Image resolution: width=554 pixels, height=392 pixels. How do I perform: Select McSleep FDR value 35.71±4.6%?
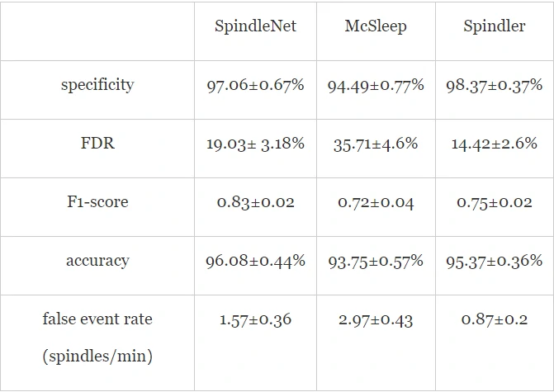[376, 144]
